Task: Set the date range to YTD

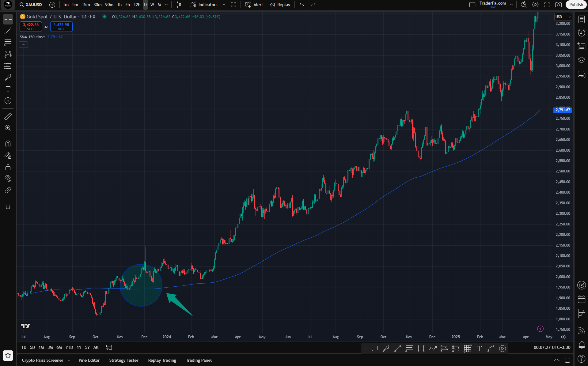Action: click(x=69, y=347)
